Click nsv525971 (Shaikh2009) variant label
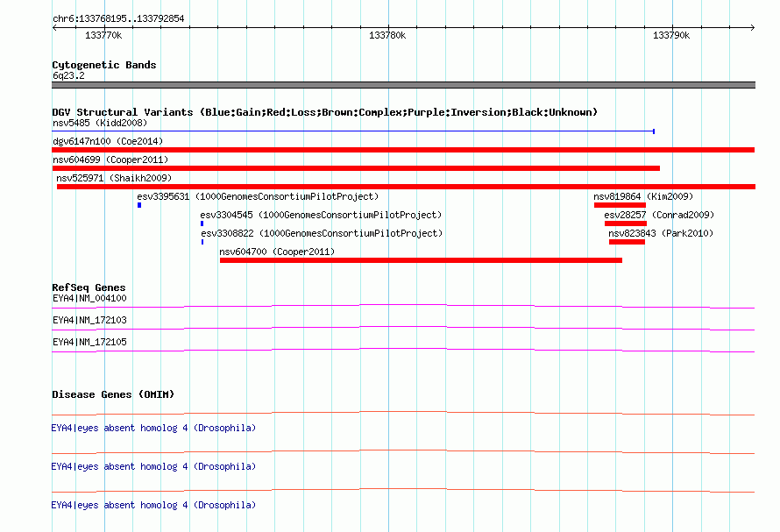Screen dimensions: 780x532 point(114,178)
